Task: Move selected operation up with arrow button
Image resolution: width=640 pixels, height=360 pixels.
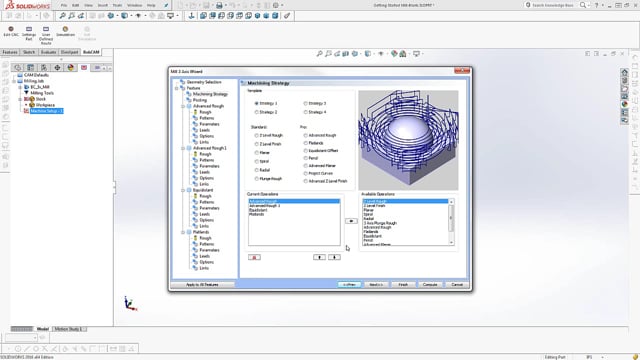Action: click(x=319, y=257)
